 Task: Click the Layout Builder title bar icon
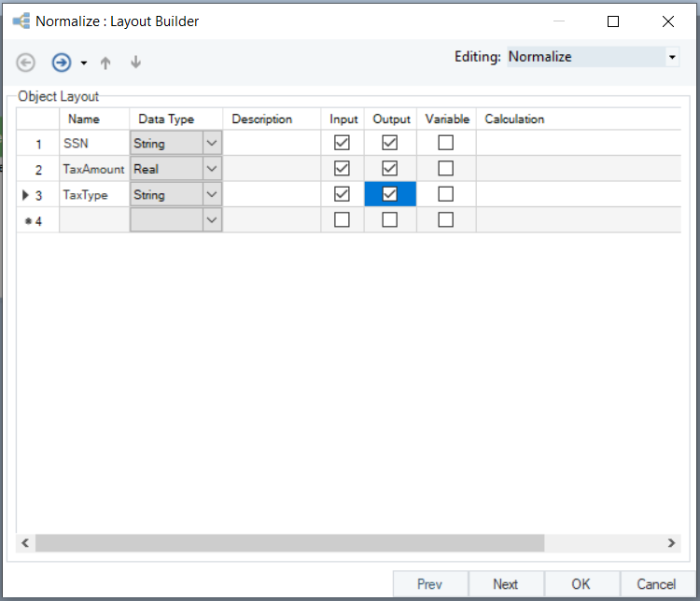point(21,21)
